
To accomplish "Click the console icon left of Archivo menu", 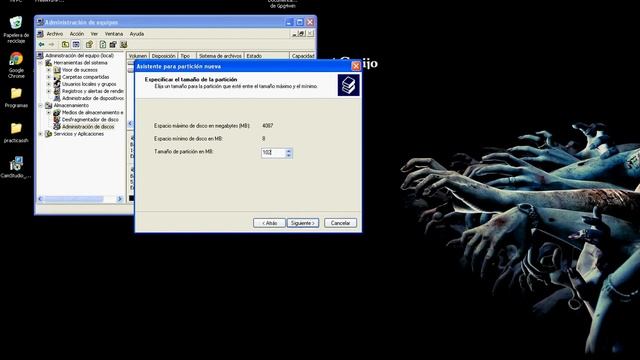I will (x=40, y=34).
